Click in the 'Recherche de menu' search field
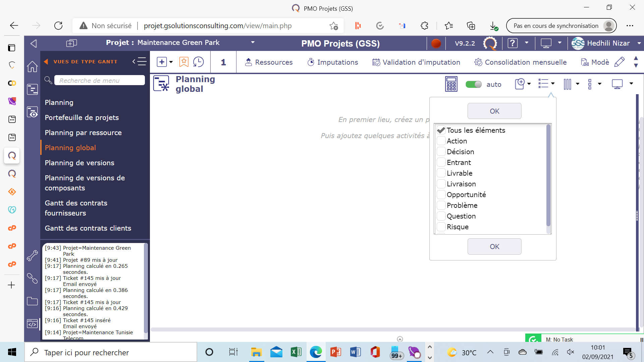This screenshot has width=644, height=362. [99, 80]
